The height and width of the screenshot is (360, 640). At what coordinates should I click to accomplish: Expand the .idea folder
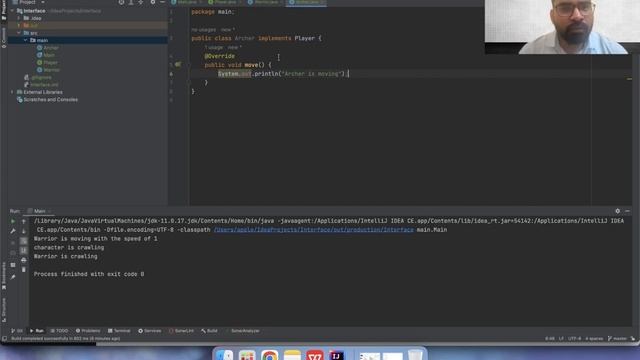pyautogui.click(x=19, y=18)
